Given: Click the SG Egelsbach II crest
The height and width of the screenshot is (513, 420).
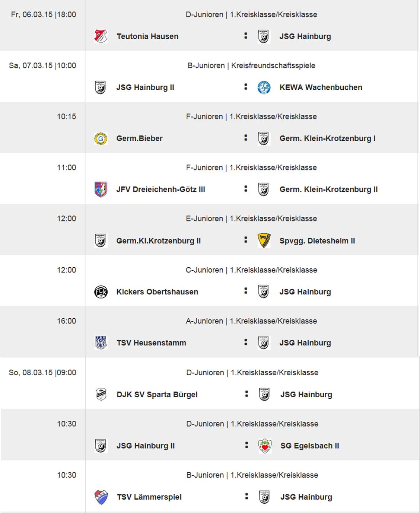Looking at the screenshot, I should pos(264,446).
